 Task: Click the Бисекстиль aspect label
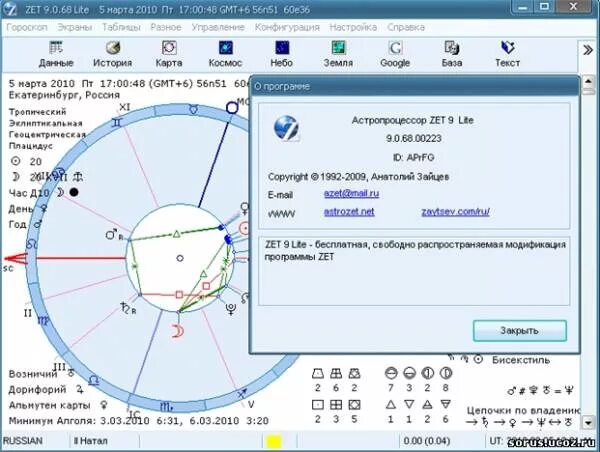(521, 360)
